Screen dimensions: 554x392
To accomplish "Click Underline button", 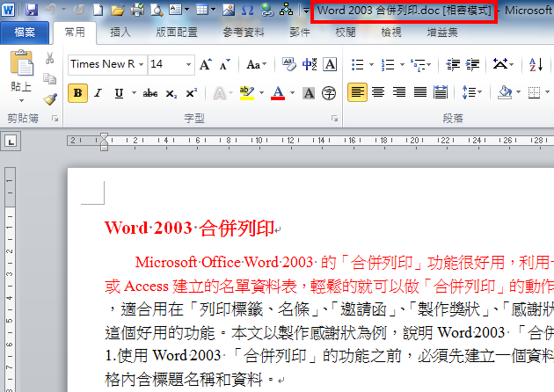I will (x=119, y=93).
